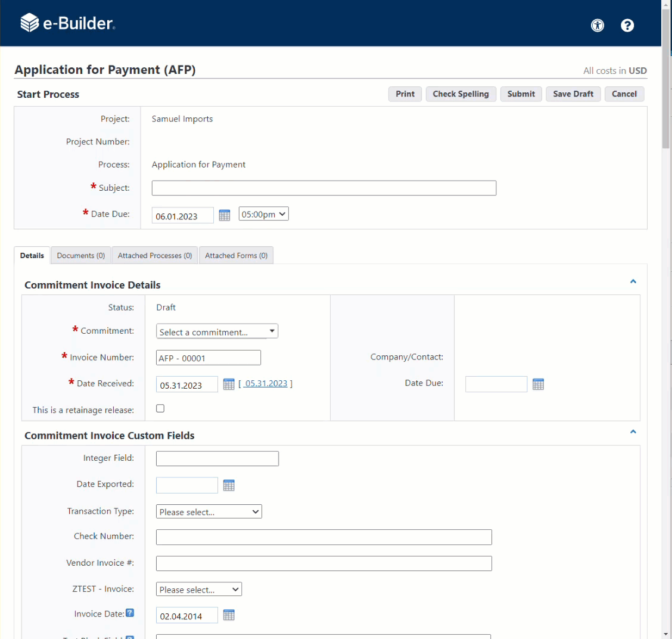672x639 pixels.
Task: Open calendar picker for Date Exported
Action: [x=229, y=485]
